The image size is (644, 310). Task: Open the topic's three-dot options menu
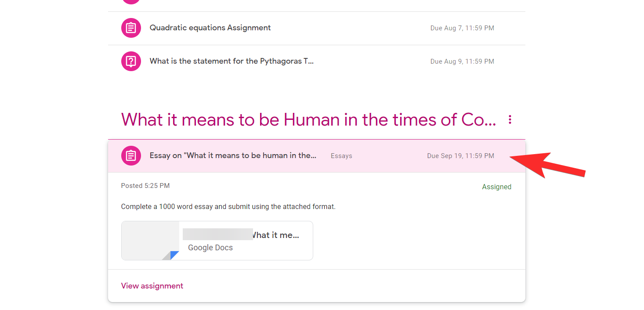[x=510, y=119]
